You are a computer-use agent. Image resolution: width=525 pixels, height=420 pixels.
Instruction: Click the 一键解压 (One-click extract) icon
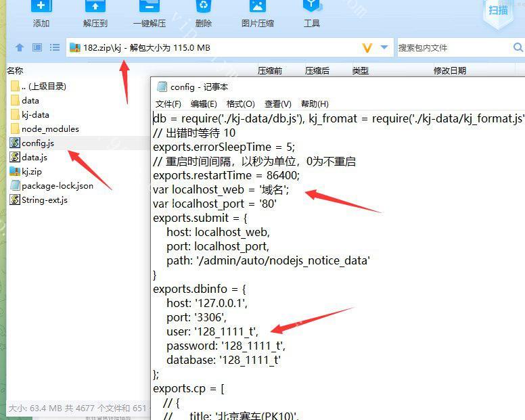click(x=149, y=7)
